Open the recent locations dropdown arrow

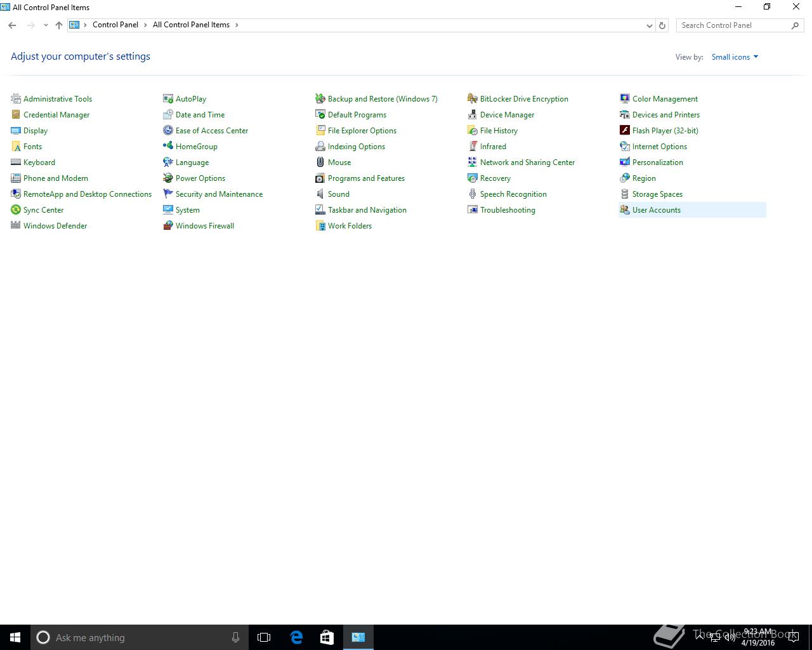46,25
